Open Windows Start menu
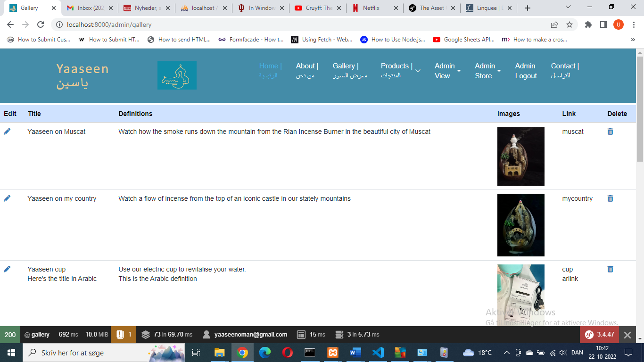Viewport: 644px width, 362px height. point(11,353)
